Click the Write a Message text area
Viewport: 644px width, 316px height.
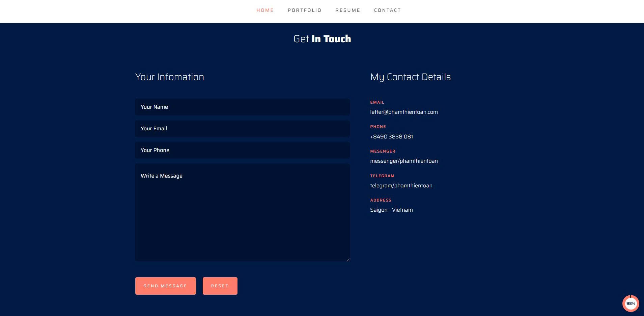[242, 212]
